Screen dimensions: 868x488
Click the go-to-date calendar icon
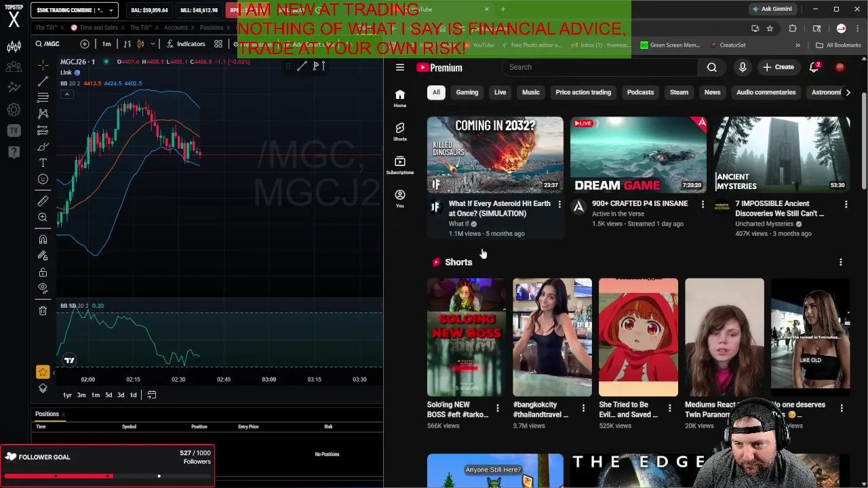[x=152, y=395]
